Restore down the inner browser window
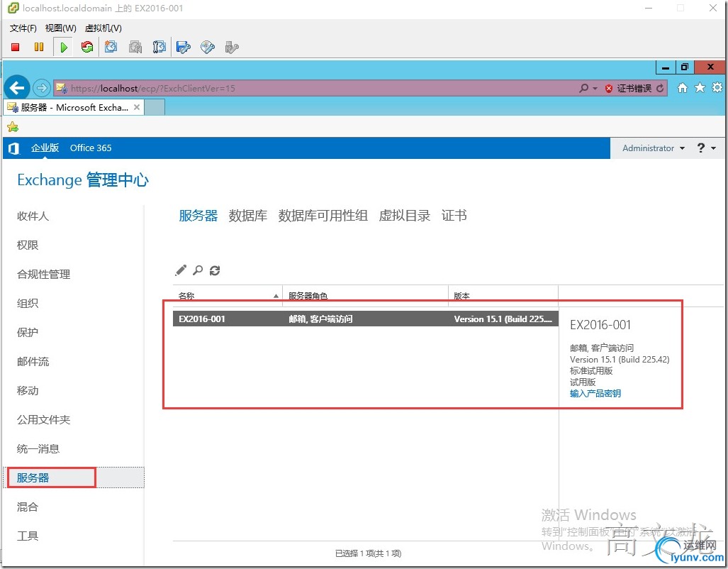Screen dimensions: 728x569 click(684, 67)
